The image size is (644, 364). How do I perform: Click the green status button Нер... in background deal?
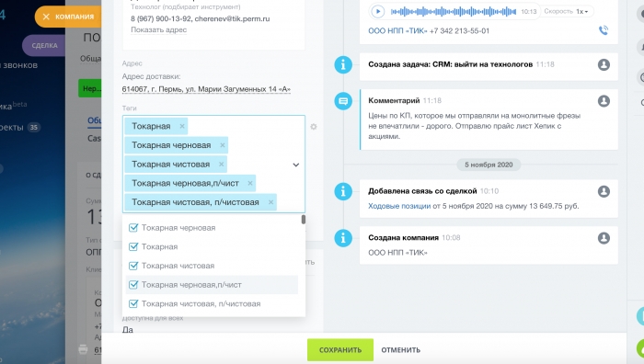(x=89, y=88)
